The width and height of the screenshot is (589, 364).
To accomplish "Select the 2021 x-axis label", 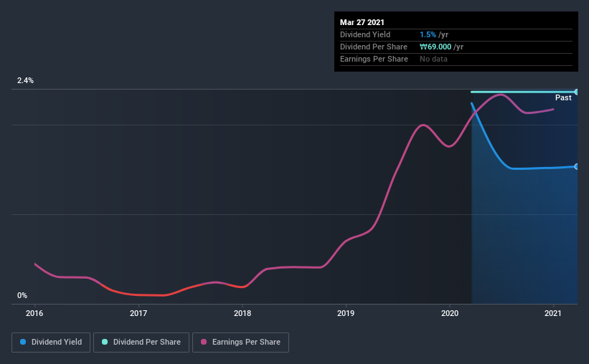I will click(x=553, y=313).
